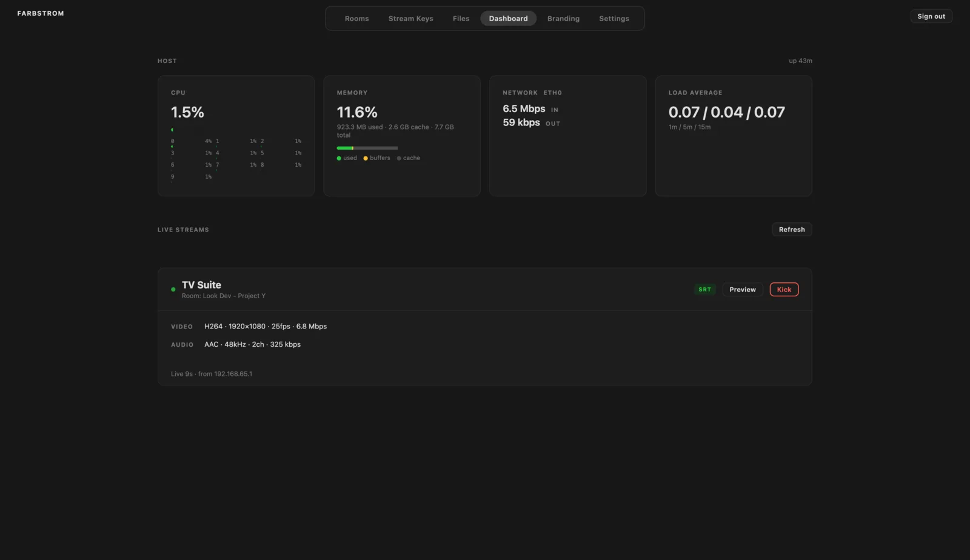Click the 'up 43m' uptime text

tap(800, 61)
